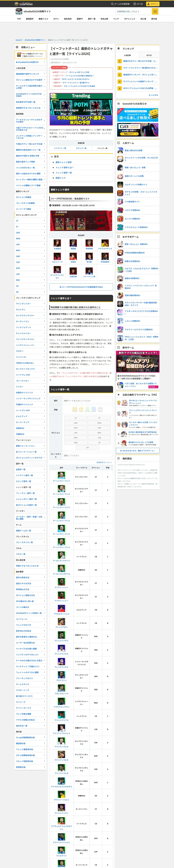Click the hamburger icon beside 攻略メニュー
This screenshot has width=174, height=868.
[17, 47]
